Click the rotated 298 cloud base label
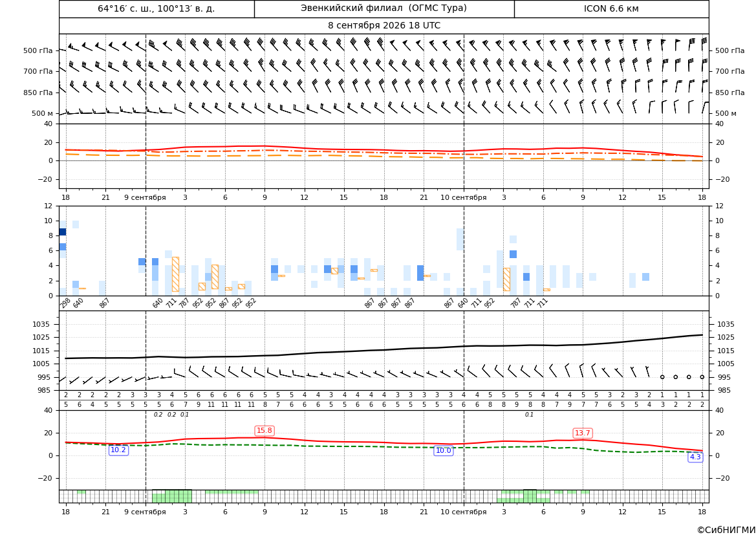Screen dimensions: 756x535 tap(65, 303)
